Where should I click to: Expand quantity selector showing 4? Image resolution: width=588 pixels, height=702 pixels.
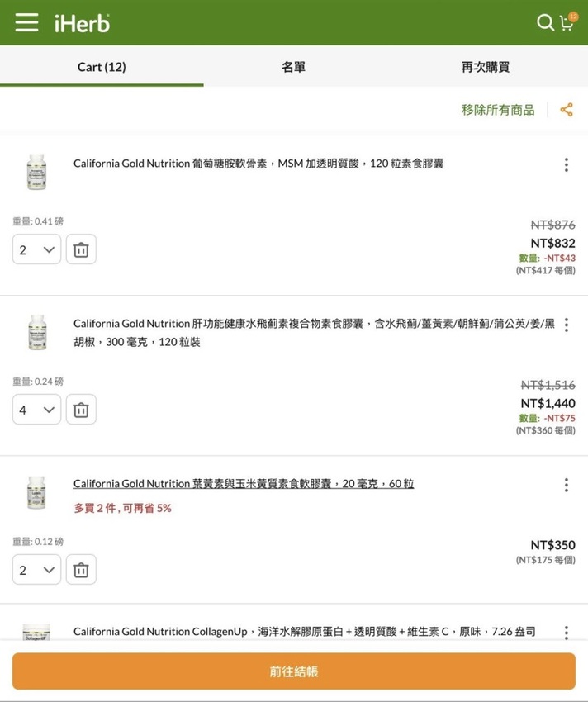pos(36,409)
